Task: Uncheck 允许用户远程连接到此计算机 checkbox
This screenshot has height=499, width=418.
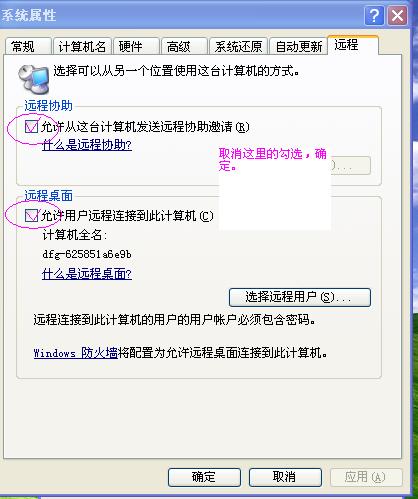Action: pyautogui.click(x=31, y=216)
